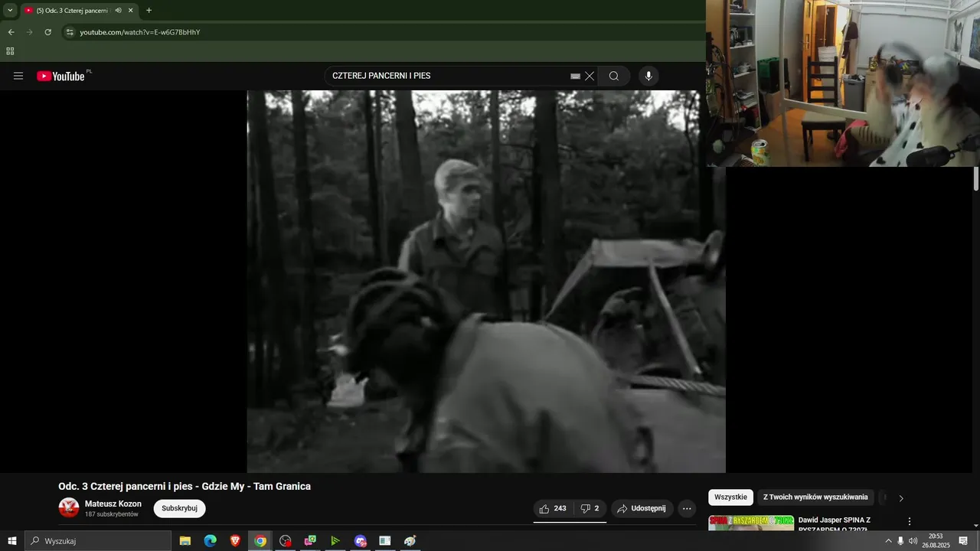Launch Microsoft Edge from taskbar
The height and width of the screenshot is (551, 980).
210,541
